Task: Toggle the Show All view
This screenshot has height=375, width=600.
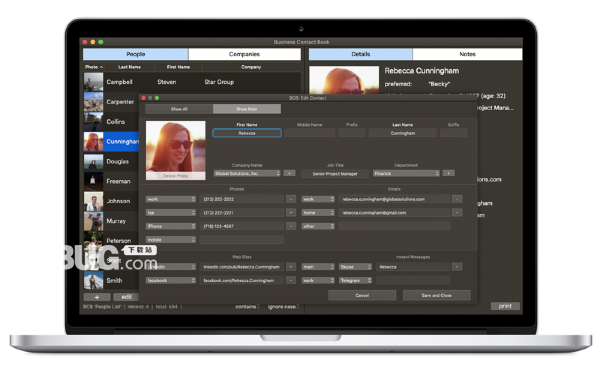Action: 179,109
